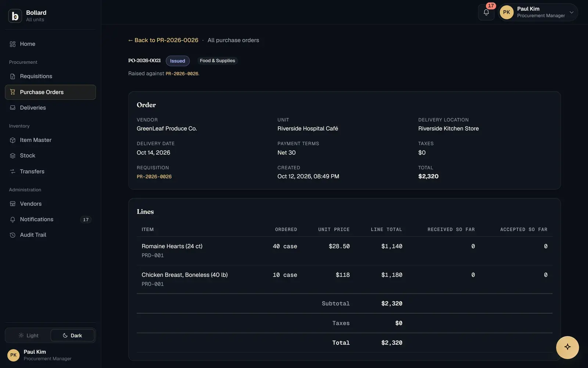Switch to Light theme

(x=28, y=336)
